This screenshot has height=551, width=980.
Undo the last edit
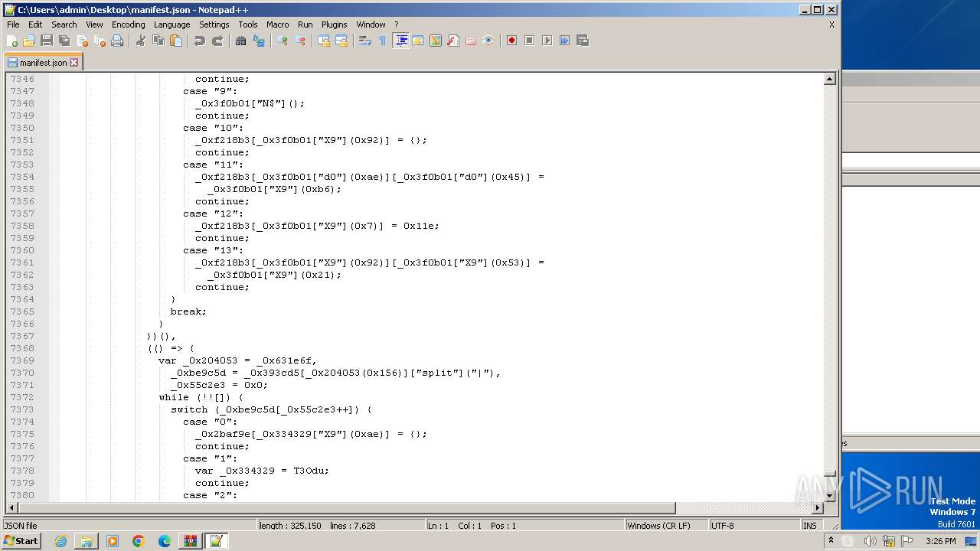[200, 41]
